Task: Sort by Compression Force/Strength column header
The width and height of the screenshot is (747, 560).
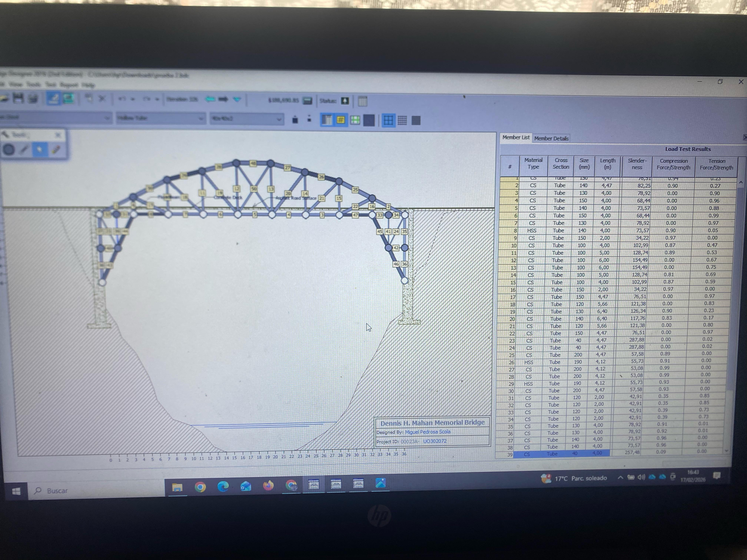Action: coord(673,164)
